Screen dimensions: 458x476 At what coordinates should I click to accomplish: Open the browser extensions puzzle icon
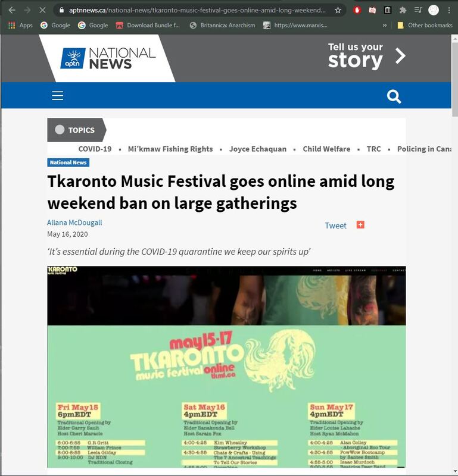(x=403, y=10)
